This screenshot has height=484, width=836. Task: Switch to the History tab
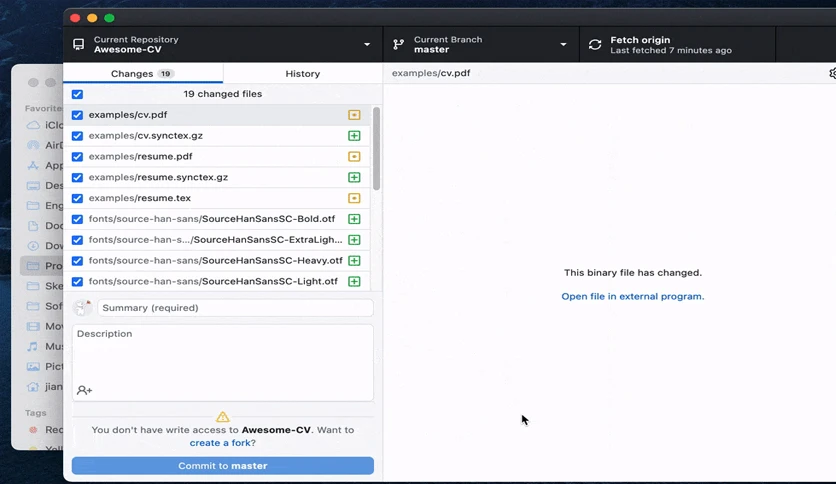[302, 74]
